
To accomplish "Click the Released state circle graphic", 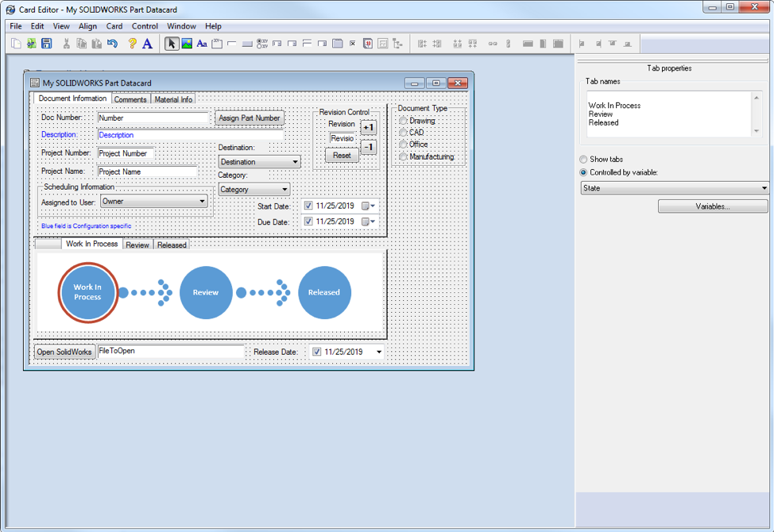I will 324,292.
